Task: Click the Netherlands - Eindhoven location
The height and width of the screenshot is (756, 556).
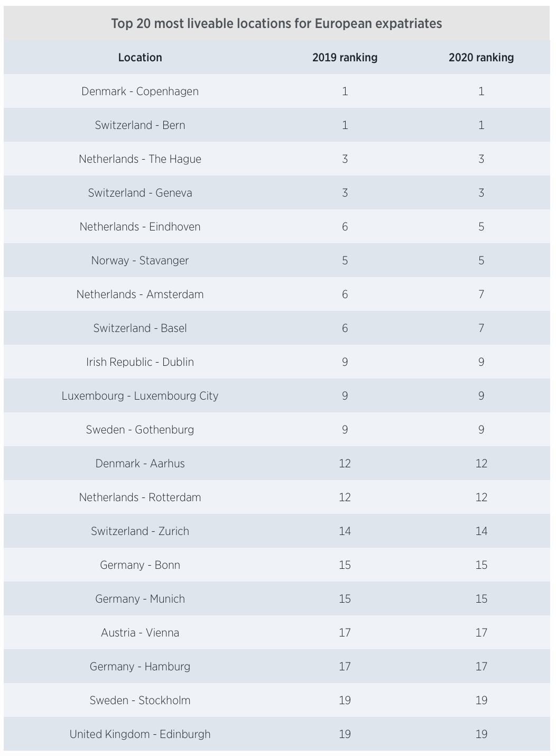Action: (140, 227)
